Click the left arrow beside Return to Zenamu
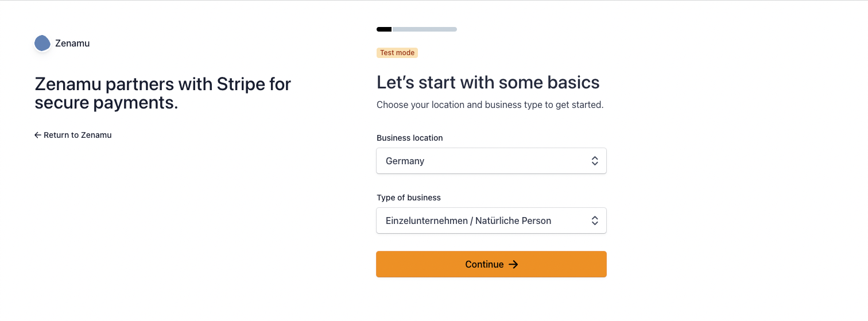This screenshot has width=868, height=321. 38,135
